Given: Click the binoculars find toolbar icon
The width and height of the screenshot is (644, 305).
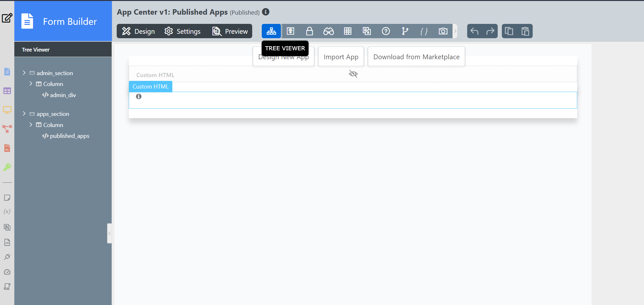Looking at the screenshot, I should pos(329,31).
